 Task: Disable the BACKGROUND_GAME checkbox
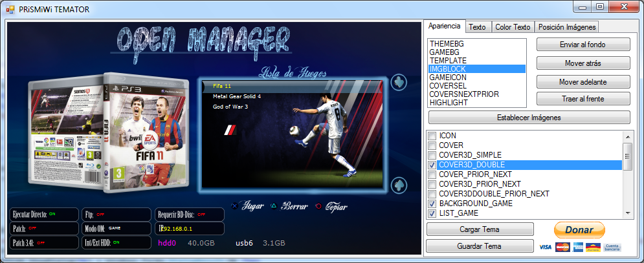pos(432,204)
